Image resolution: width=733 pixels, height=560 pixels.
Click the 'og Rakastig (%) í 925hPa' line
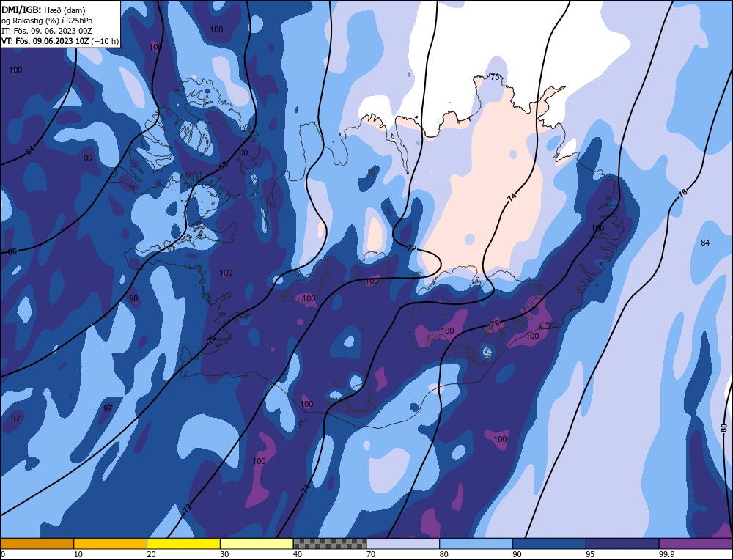pos(47,21)
